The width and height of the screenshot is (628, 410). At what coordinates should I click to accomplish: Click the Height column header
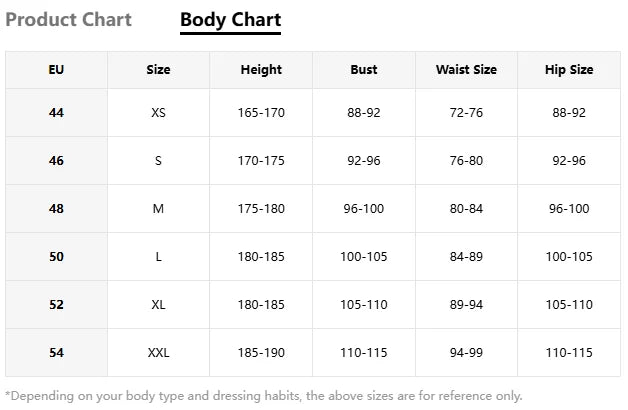(261, 70)
